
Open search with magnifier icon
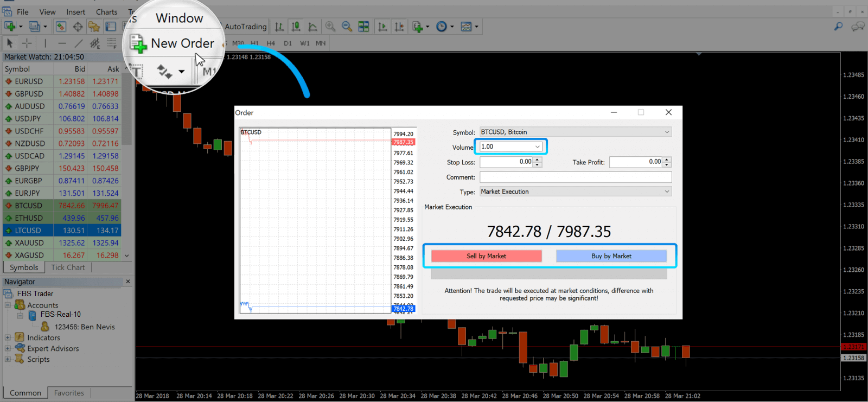[x=838, y=27]
